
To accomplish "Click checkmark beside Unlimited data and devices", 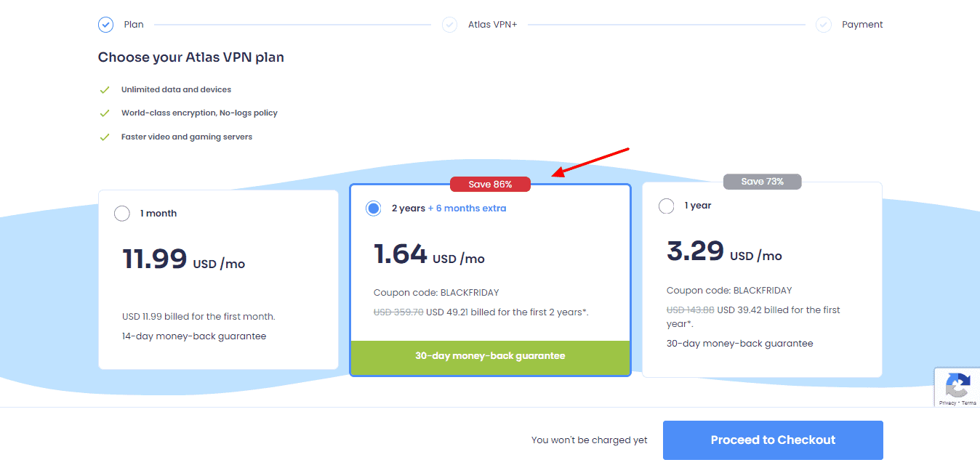I will pos(105,90).
